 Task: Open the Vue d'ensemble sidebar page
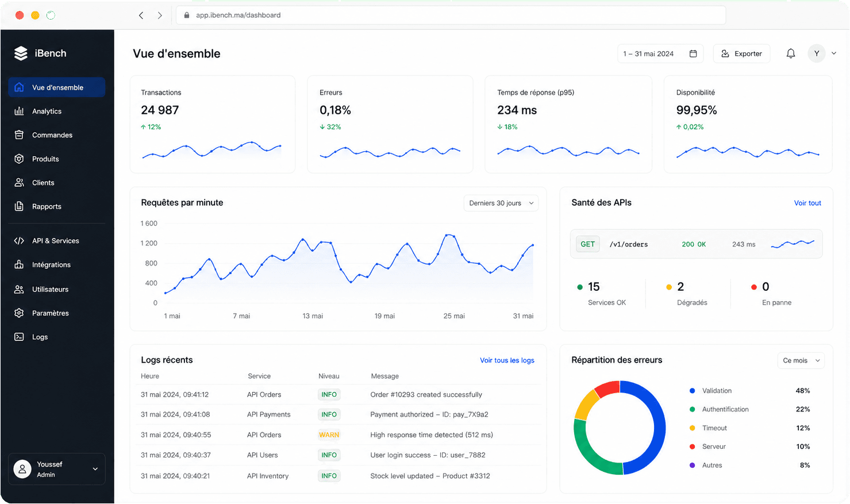coord(57,87)
